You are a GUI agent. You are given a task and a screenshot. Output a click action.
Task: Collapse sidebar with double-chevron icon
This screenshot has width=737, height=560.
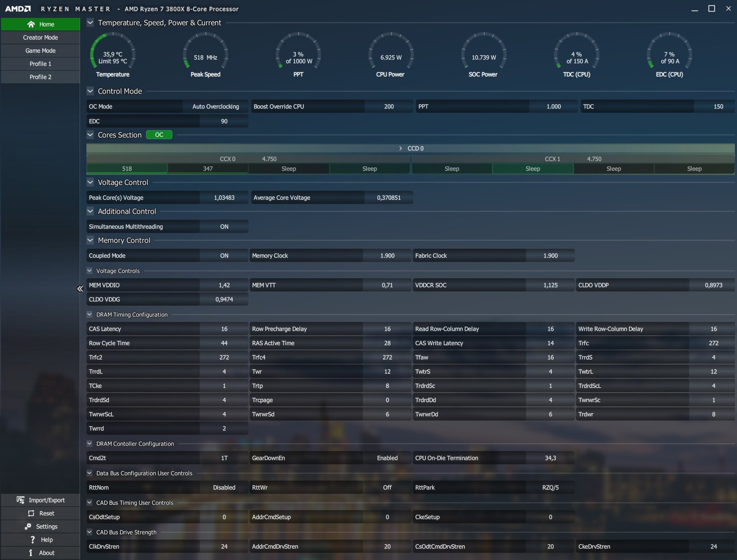tap(80, 289)
